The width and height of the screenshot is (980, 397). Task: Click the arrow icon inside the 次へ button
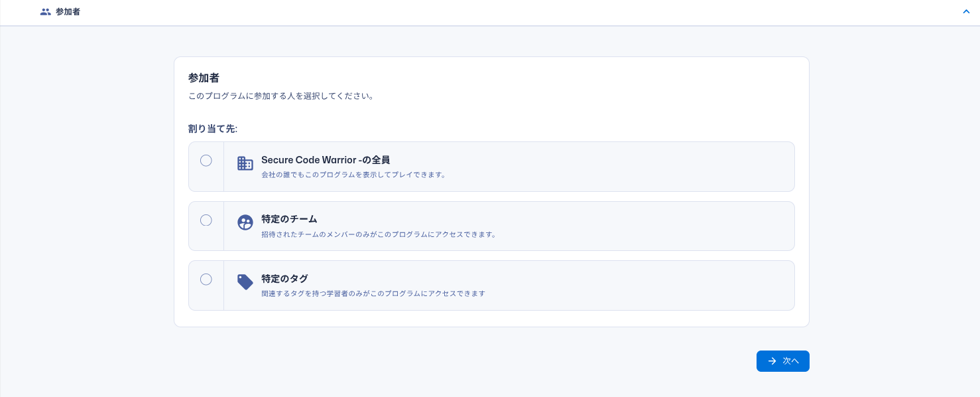[x=772, y=361]
